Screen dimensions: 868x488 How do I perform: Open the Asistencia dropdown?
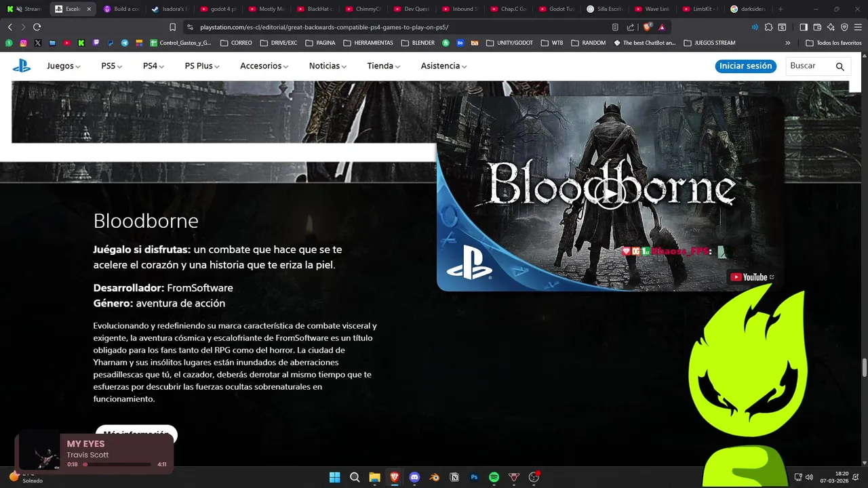point(443,66)
